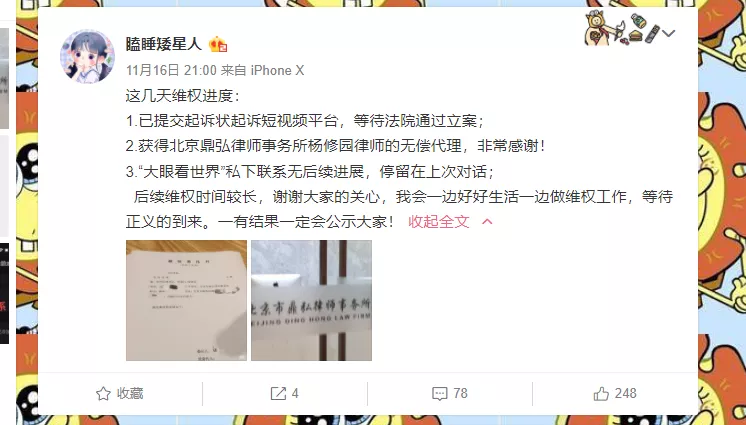This screenshot has width=746, height=425.
Task: Click the post body text
Action: (399, 159)
